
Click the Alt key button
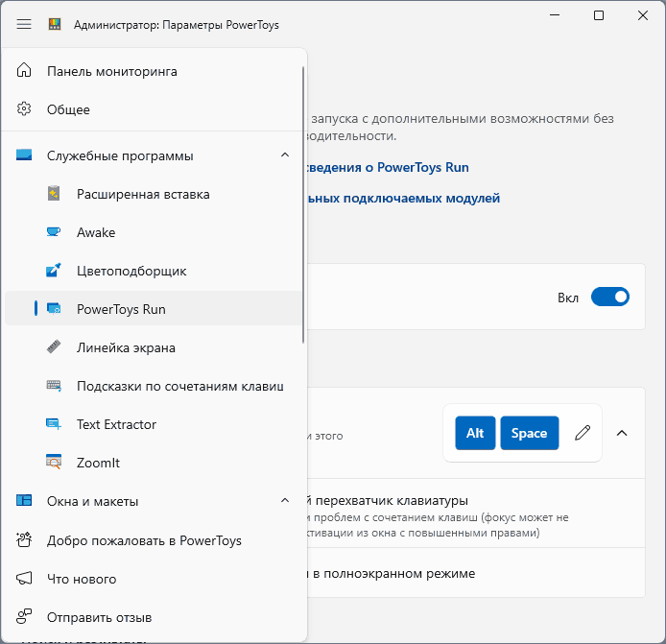[475, 433]
